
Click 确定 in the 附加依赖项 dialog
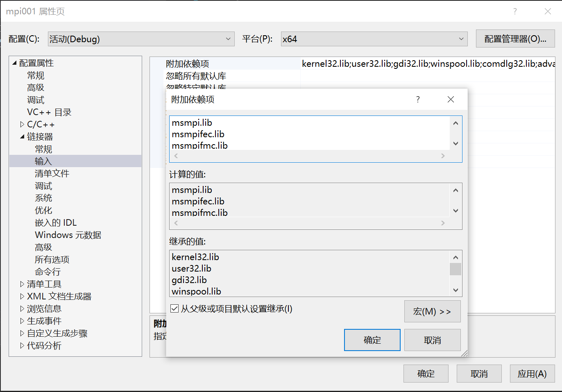(372, 340)
